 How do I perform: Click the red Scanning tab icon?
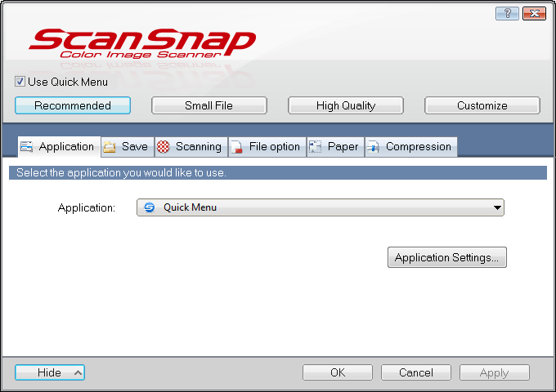pyautogui.click(x=164, y=147)
